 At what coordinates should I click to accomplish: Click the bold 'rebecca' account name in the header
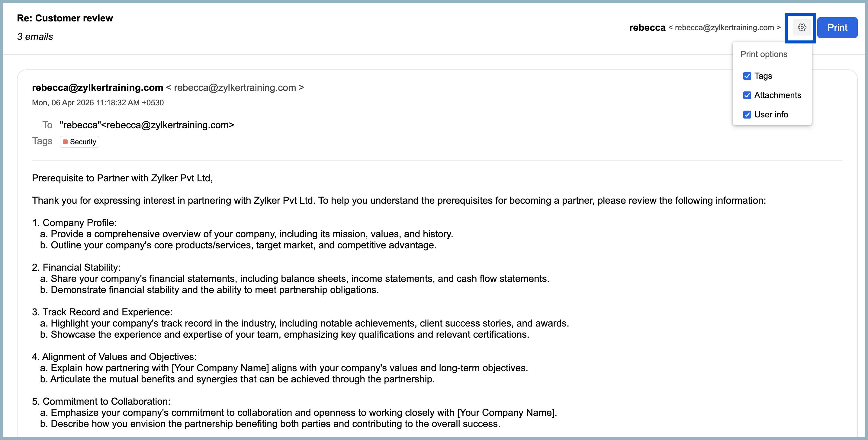coord(647,27)
